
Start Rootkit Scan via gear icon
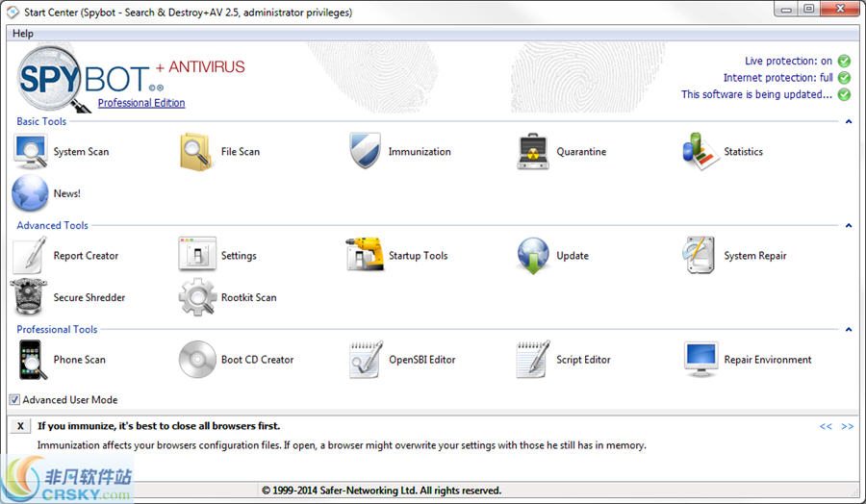197,297
